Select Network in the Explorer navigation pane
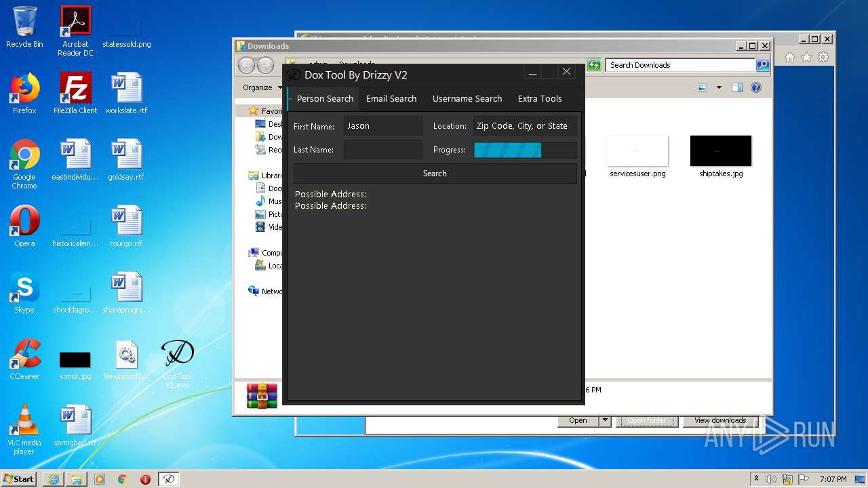The height and width of the screenshot is (488, 868). [x=267, y=291]
